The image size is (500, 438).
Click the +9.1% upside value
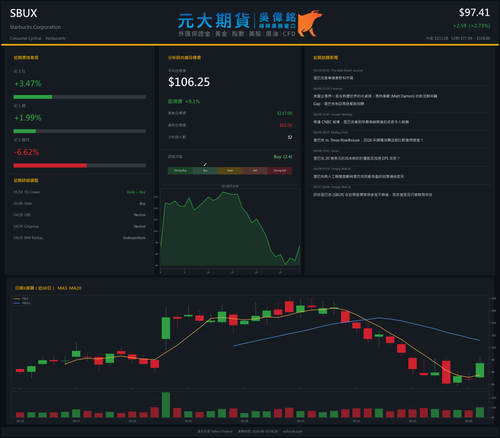click(193, 101)
